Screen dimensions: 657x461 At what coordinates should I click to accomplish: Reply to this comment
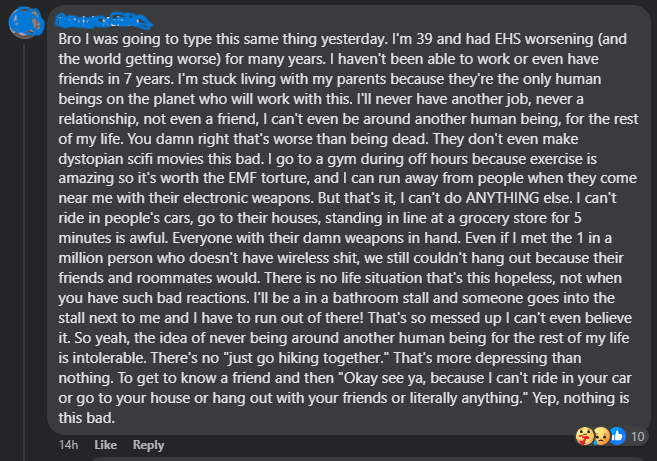[148, 445]
